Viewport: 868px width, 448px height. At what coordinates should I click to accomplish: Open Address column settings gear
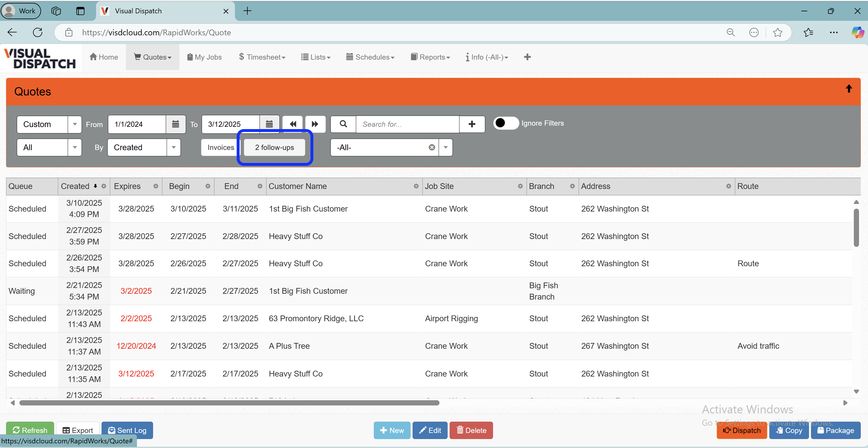(x=729, y=186)
